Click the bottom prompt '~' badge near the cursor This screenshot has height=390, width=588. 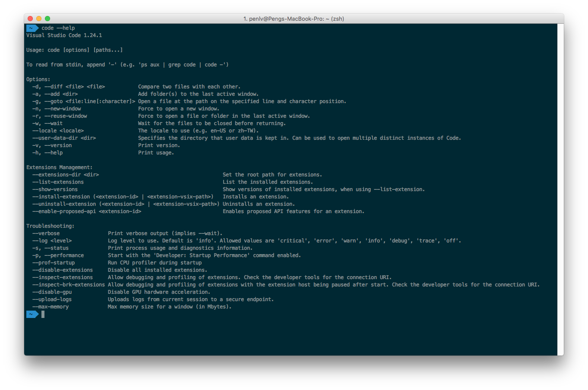tap(32, 314)
